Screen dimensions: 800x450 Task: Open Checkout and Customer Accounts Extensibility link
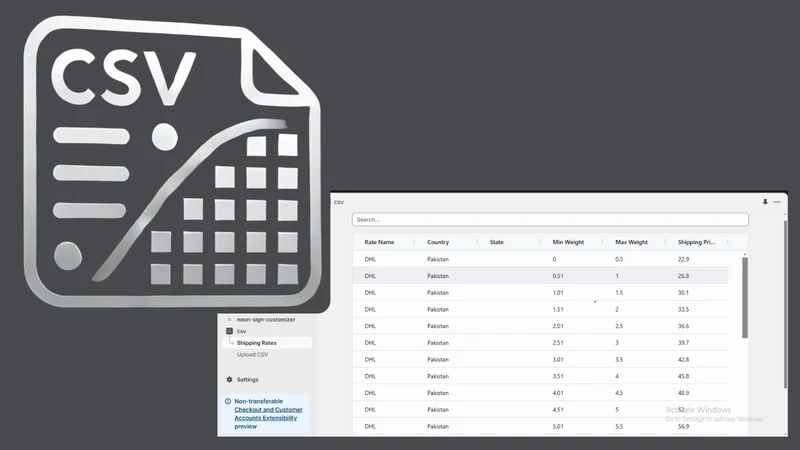coord(268,414)
